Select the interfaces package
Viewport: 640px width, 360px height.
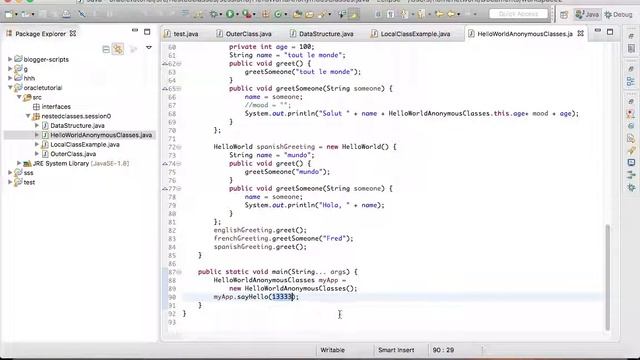[x=56, y=107]
